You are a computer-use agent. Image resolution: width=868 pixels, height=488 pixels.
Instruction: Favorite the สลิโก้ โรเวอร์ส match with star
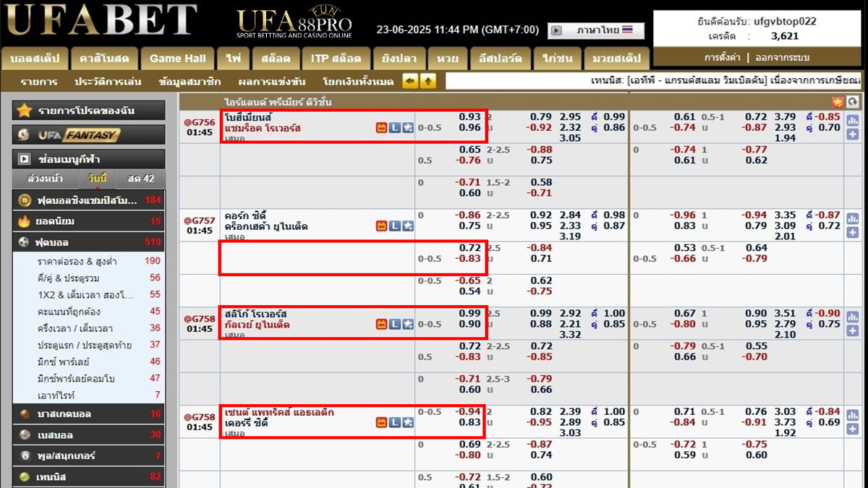tap(408, 325)
